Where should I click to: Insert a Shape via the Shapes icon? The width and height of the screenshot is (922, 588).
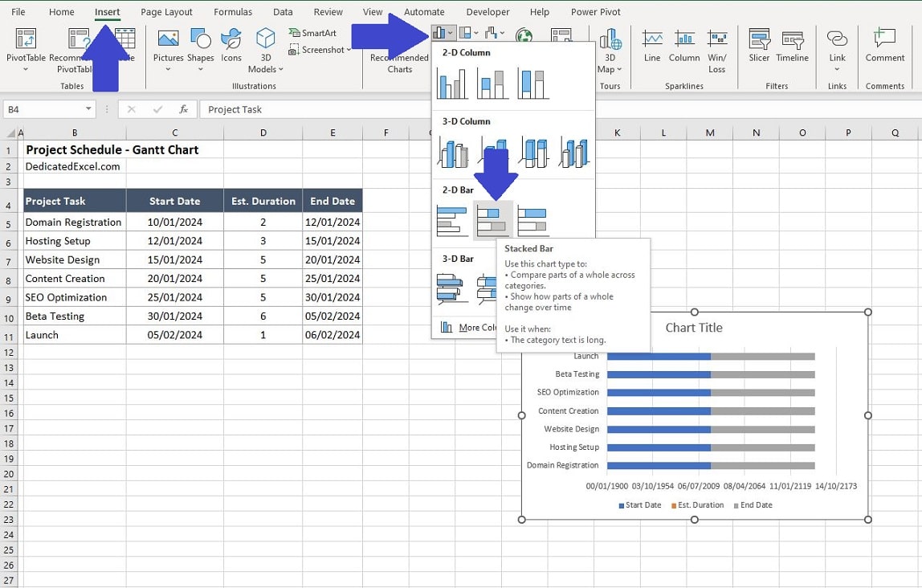coord(201,49)
